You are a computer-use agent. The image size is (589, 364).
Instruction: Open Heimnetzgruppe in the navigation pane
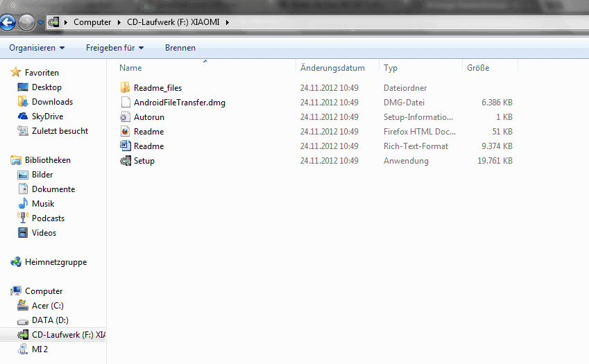56,262
